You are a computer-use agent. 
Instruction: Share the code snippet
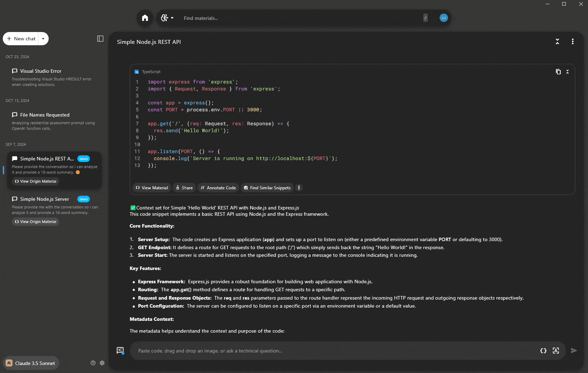(x=184, y=188)
